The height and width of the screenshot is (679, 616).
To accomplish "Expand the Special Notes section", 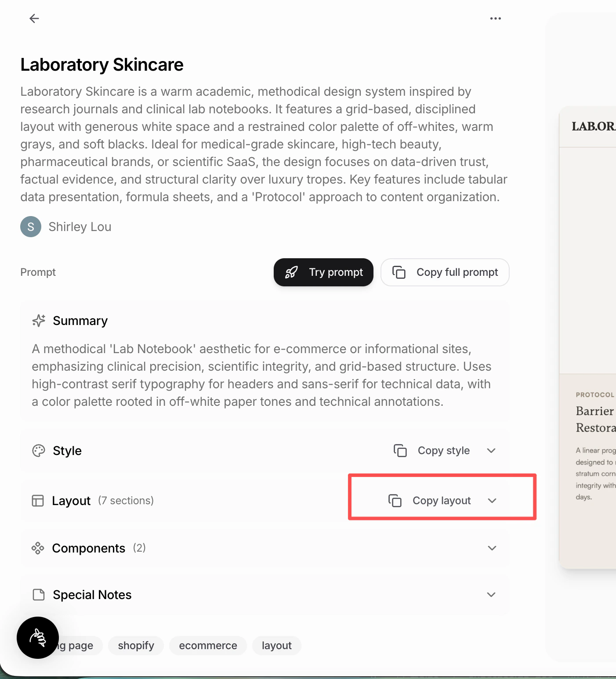I will [x=491, y=595].
